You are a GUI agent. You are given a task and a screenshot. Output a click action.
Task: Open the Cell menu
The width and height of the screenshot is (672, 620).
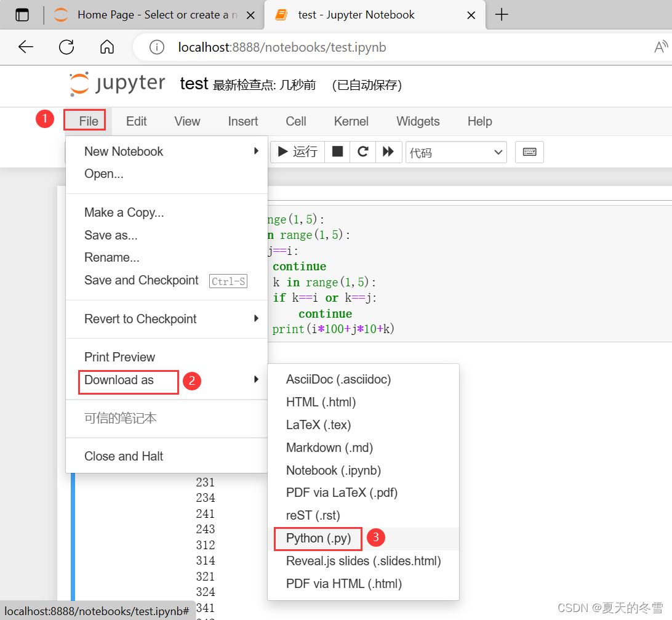pyautogui.click(x=296, y=121)
